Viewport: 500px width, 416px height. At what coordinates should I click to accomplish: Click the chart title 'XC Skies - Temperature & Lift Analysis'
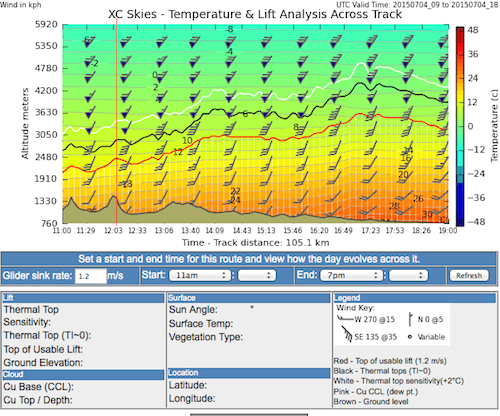[255, 14]
